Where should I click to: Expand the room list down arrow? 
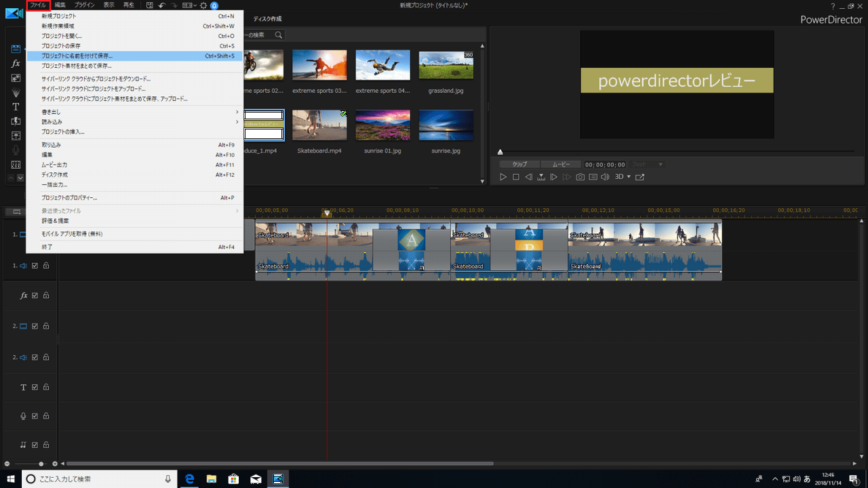pos(20,178)
